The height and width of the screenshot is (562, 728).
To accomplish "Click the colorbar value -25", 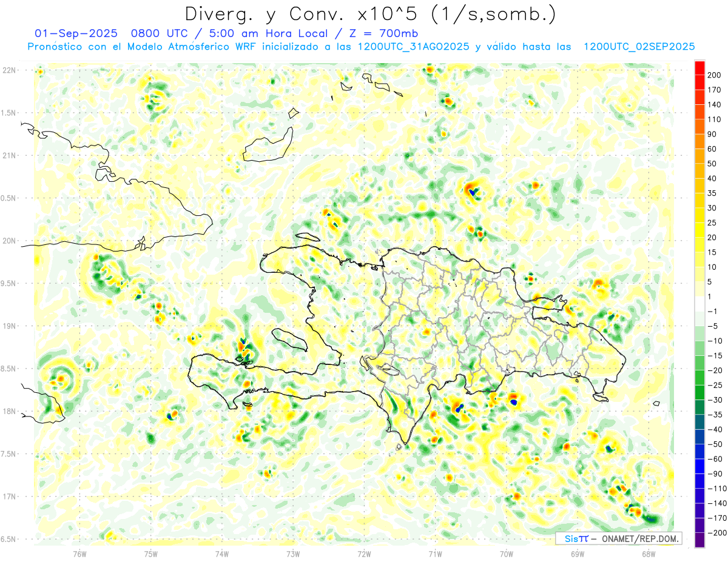I will pos(716,386).
